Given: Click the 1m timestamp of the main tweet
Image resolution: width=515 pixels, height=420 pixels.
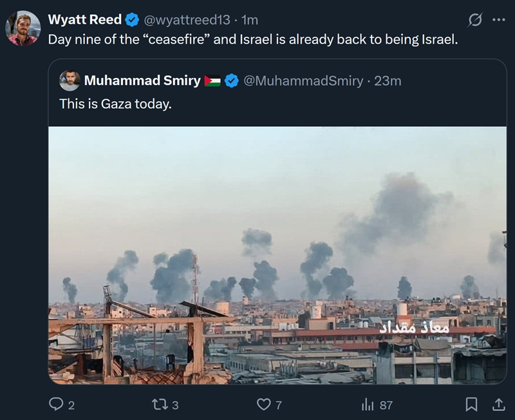Looking at the screenshot, I should coord(250,18).
